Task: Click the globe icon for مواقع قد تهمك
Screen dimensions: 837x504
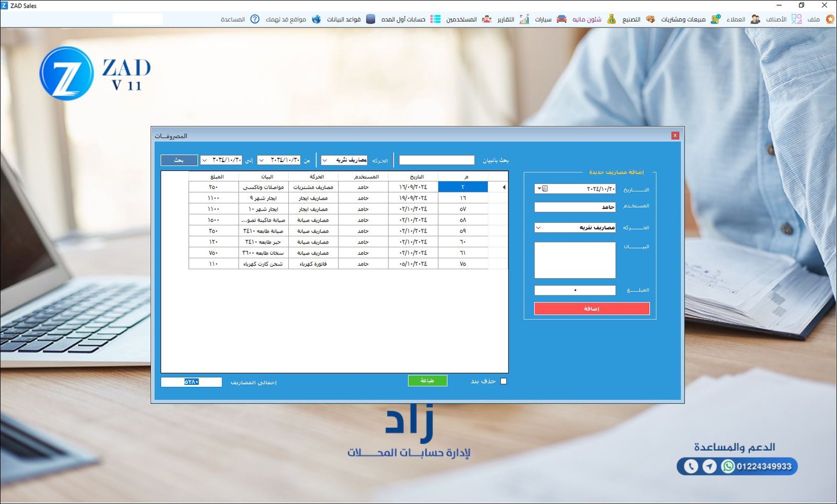Action: pyautogui.click(x=316, y=19)
